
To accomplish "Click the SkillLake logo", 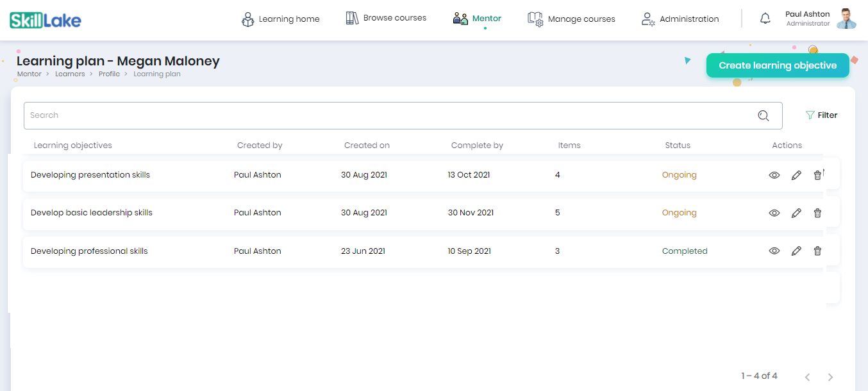I will (x=46, y=21).
